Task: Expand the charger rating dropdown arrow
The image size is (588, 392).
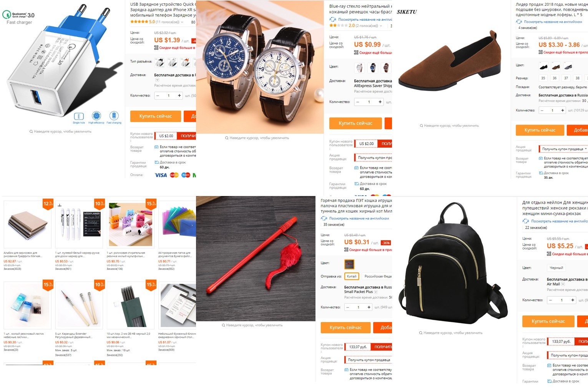Action: point(182,22)
